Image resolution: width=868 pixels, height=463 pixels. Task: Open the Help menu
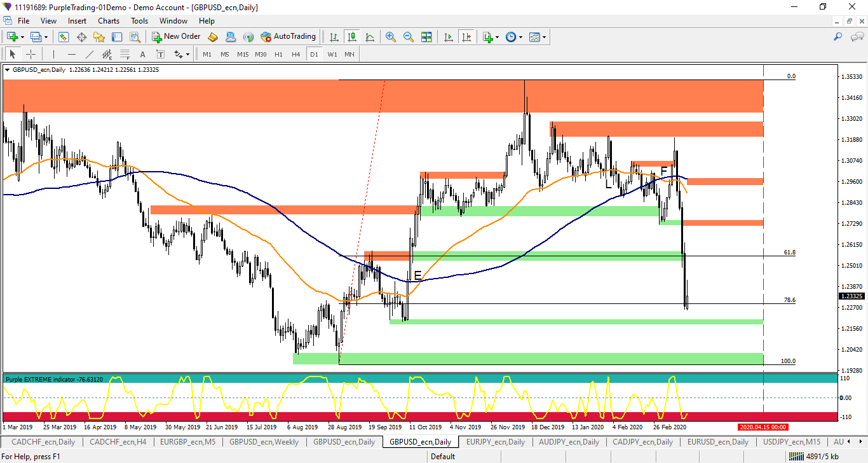[x=207, y=21]
